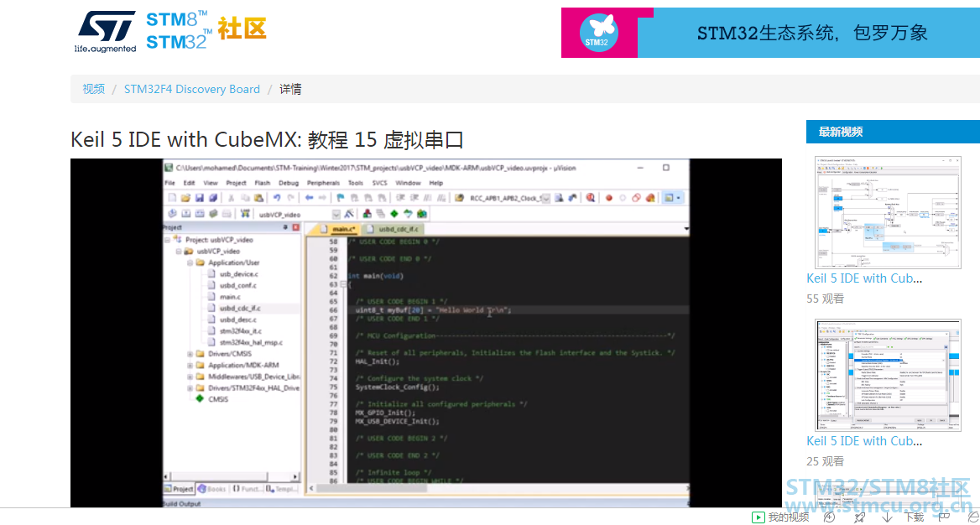980x525 pixels.
Task: Switch to the Books tab under Project panel
Action: point(212,489)
